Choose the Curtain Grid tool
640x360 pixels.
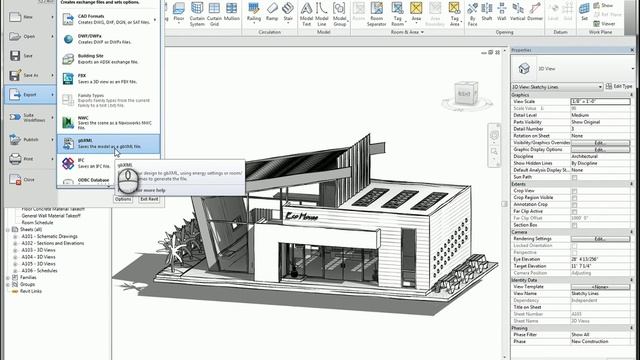(x=214, y=14)
